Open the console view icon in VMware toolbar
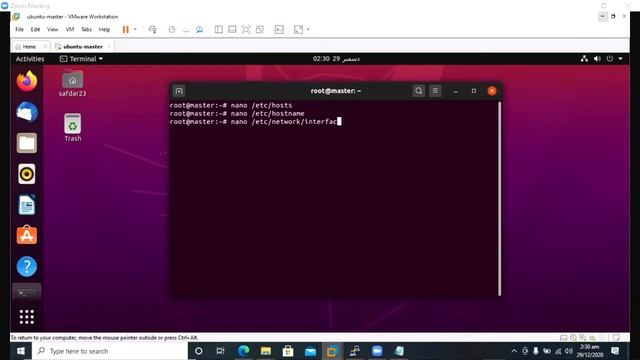 click(279, 29)
